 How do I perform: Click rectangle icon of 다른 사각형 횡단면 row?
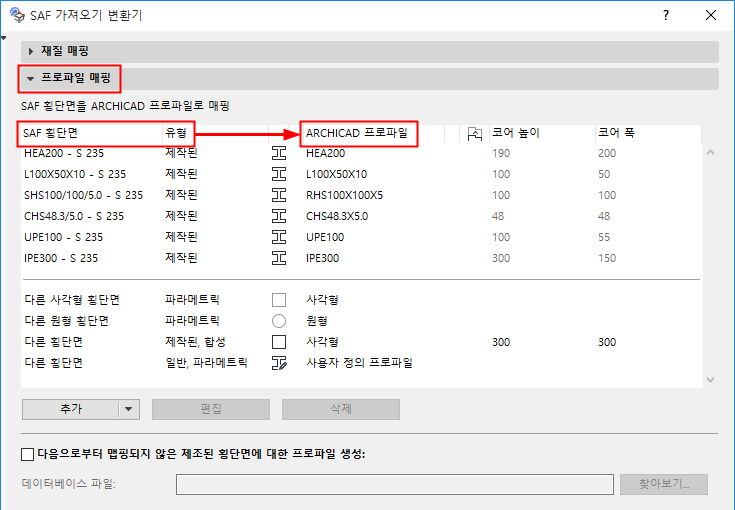pyautogui.click(x=279, y=300)
